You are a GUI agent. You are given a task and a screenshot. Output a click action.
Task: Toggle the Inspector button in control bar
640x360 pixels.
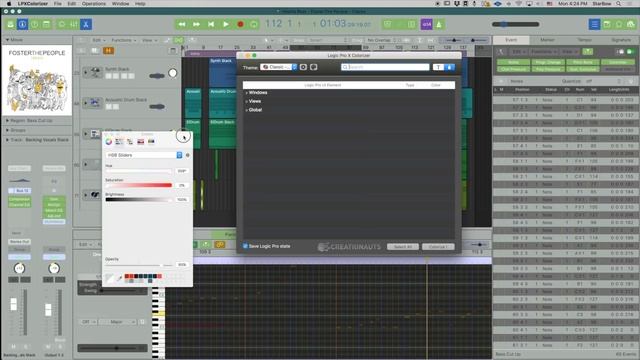pyautogui.click(x=22, y=24)
